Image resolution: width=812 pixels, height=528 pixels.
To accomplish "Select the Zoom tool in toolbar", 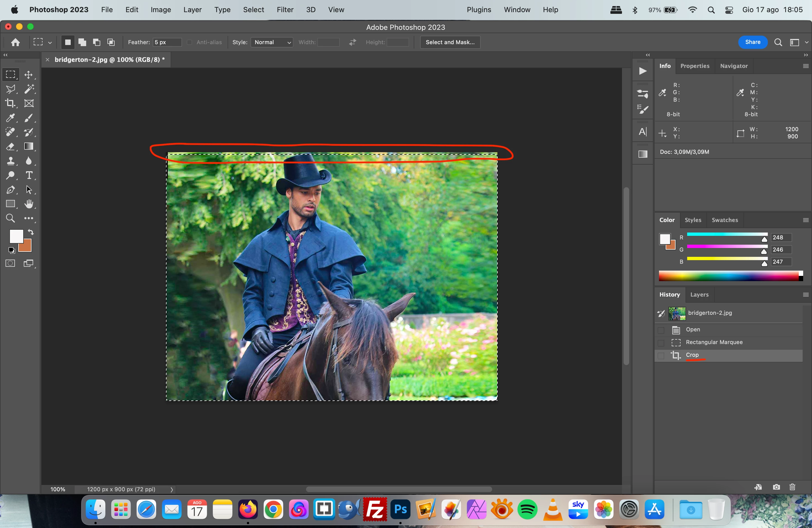I will [x=10, y=218].
